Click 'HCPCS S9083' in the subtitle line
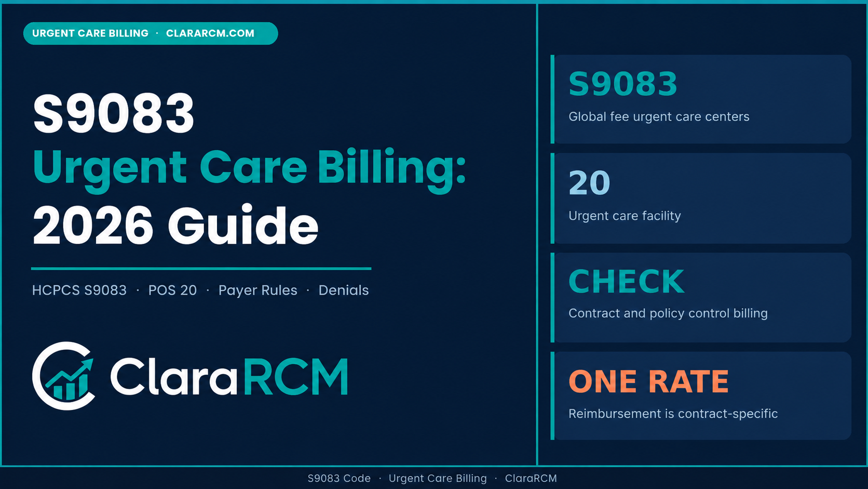The height and width of the screenshot is (489, 868). pyautogui.click(x=79, y=290)
